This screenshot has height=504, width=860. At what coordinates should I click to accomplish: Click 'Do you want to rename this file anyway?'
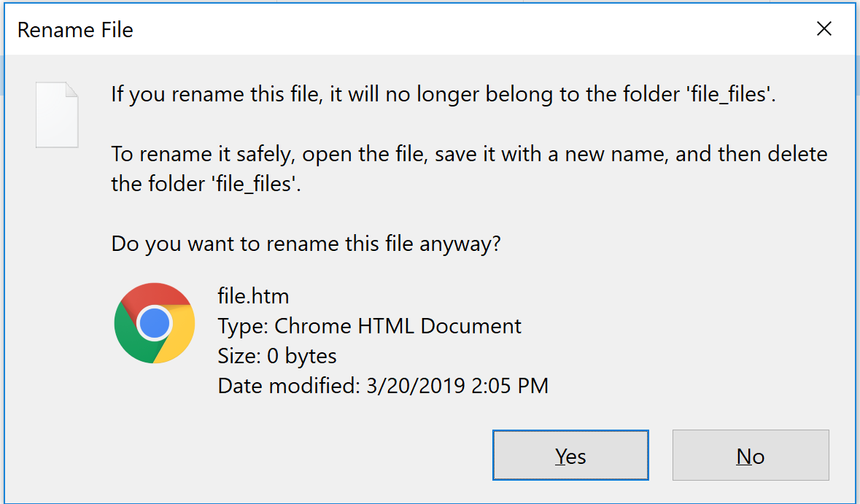306,244
